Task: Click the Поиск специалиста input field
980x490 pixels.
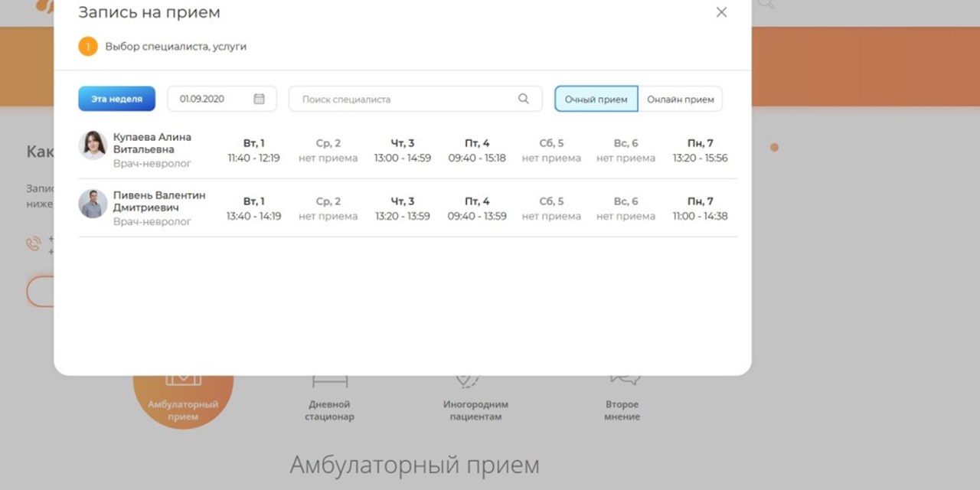Action: coord(390,98)
